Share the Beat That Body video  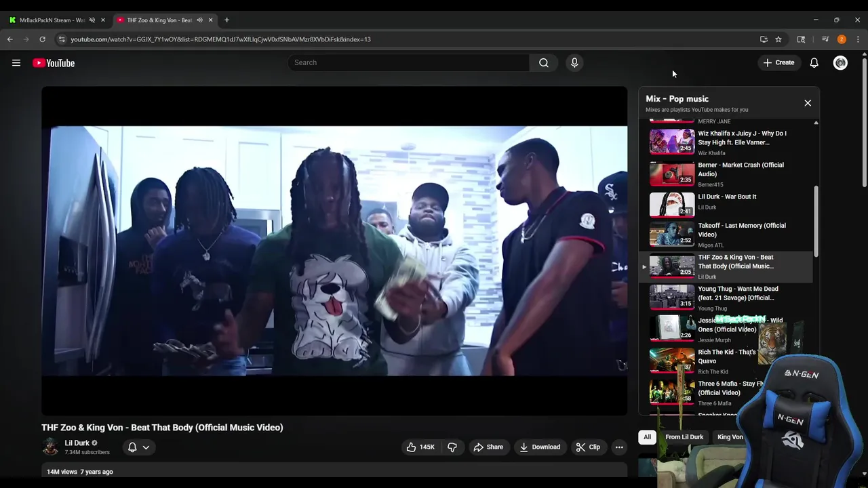coord(488,447)
